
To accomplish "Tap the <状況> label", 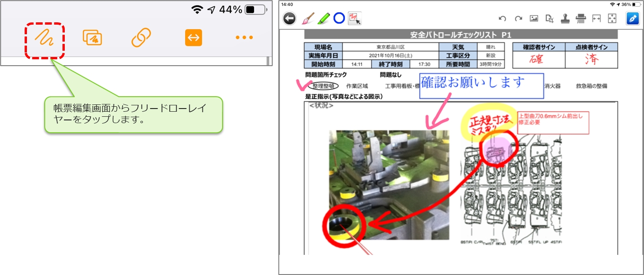I will tap(322, 106).
